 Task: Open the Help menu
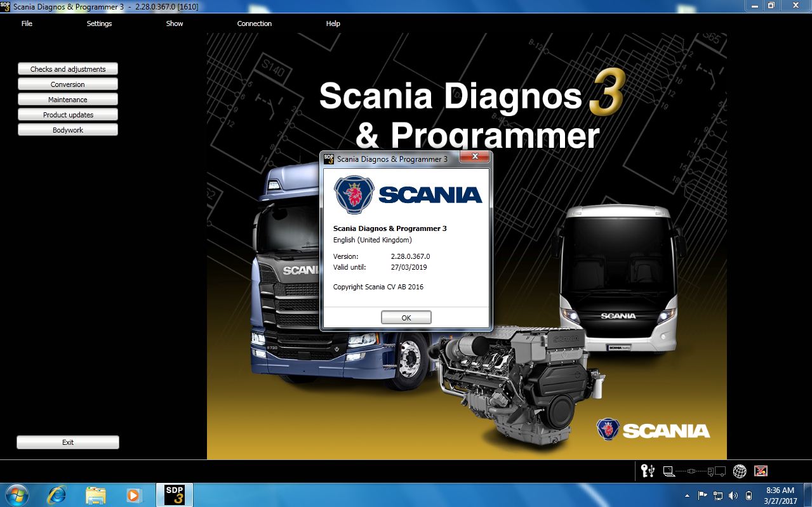[333, 23]
